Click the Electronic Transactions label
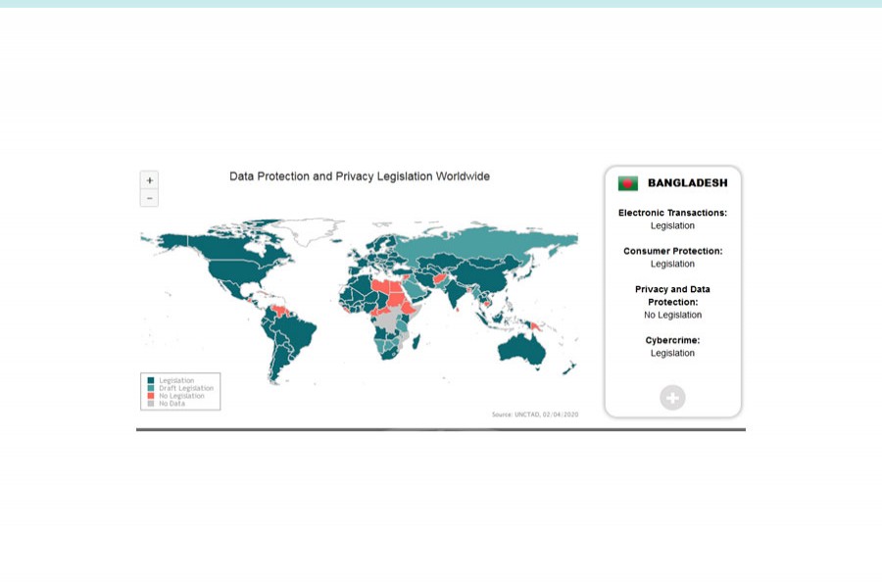882x588 pixels. click(x=672, y=213)
